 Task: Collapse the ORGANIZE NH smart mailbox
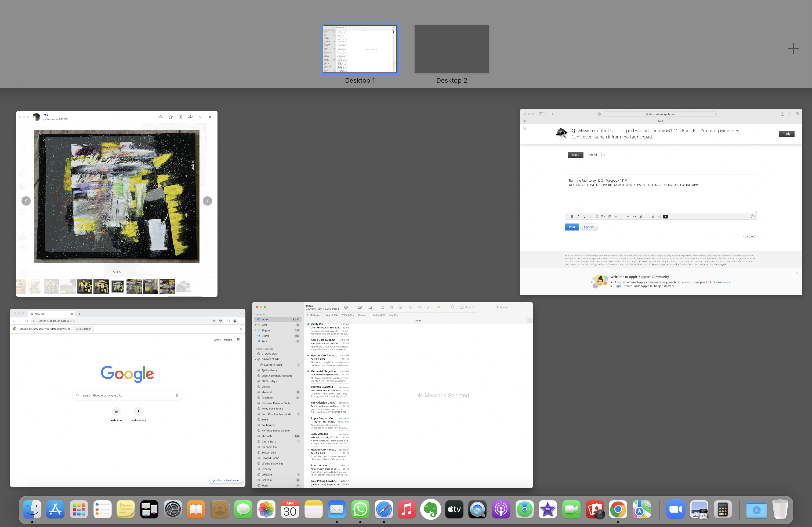(x=256, y=359)
